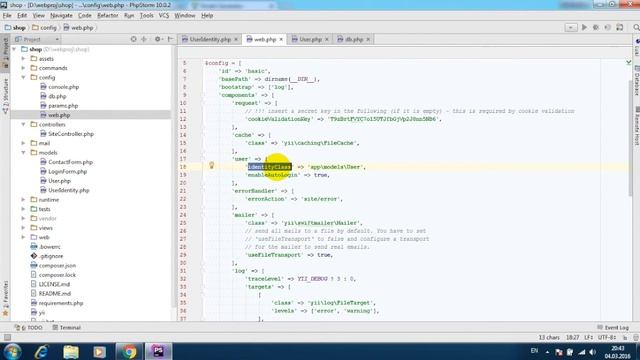The width and height of the screenshot is (640, 360).
Task: Open the Windows Start button
Action: [x=12, y=351]
